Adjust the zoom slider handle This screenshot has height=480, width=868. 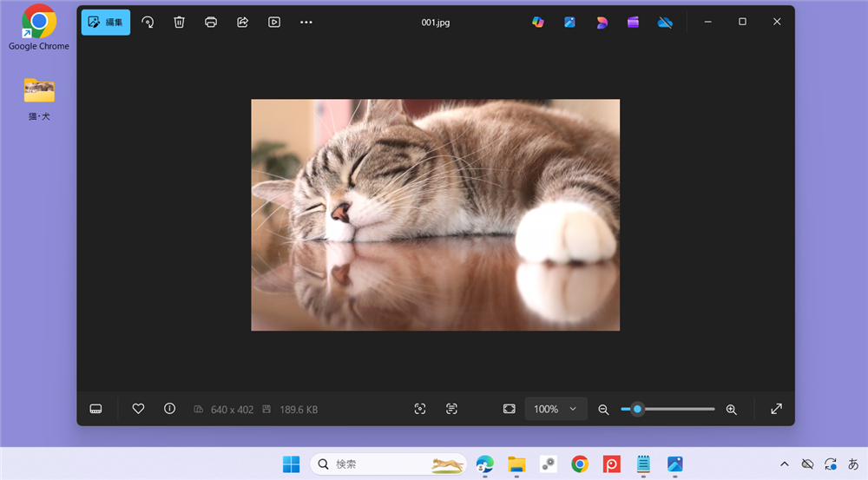[x=637, y=409]
